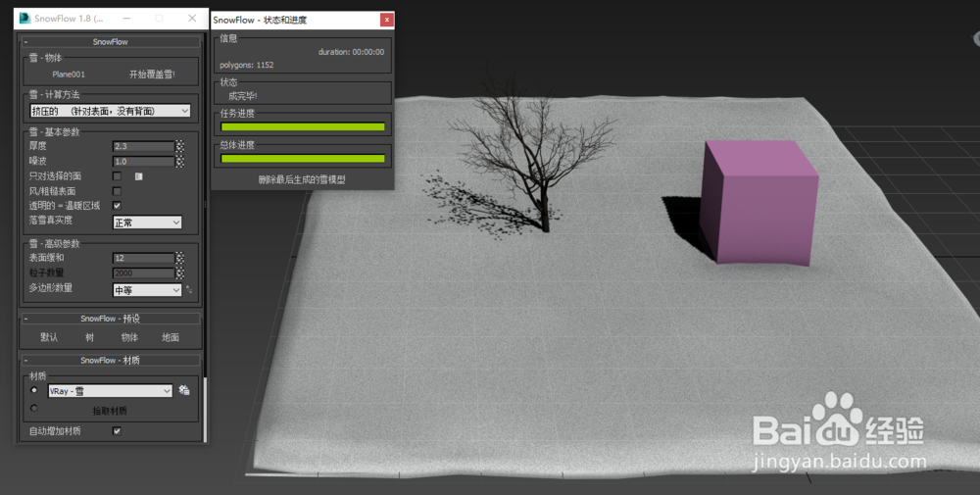980x495 pixels.
Task: Click the 任务进度 progress bar
Action: [x=303, y=126]
